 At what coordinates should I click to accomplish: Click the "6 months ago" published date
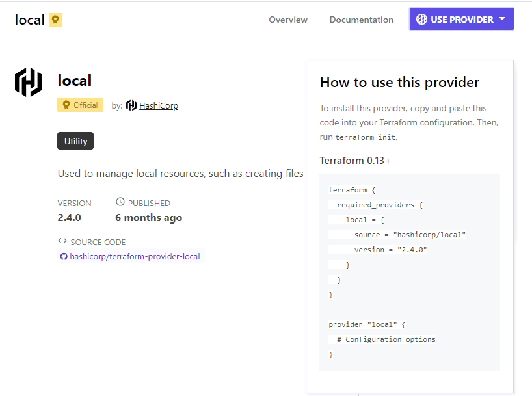click(148, 218)
